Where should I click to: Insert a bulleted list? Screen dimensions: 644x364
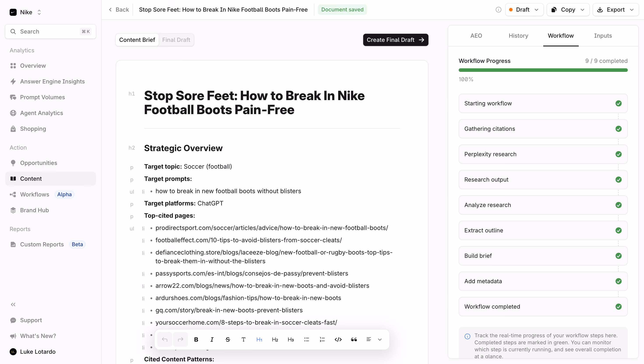(306, 339)
